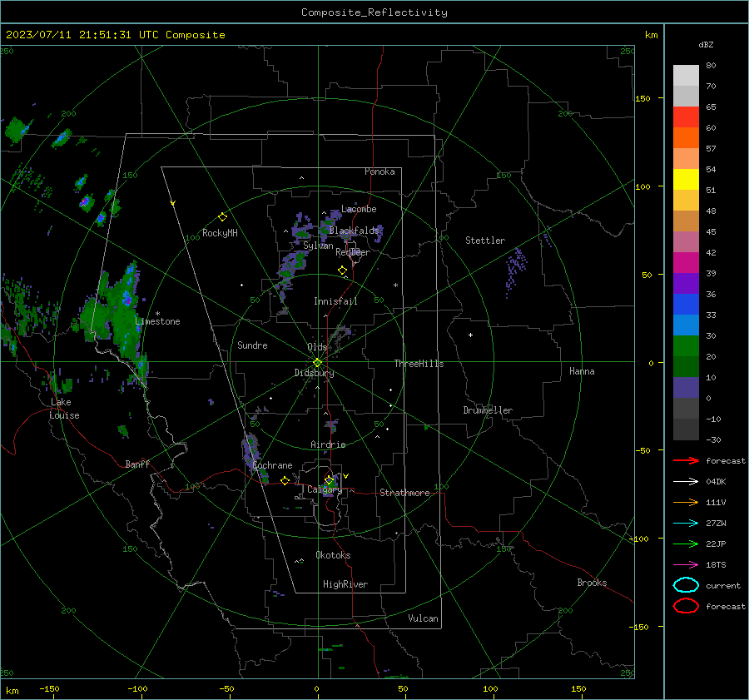Screen dimensions: 749x700
Task: Click the magenta 42-39 dBZ swatch
Action: point(686,262)
